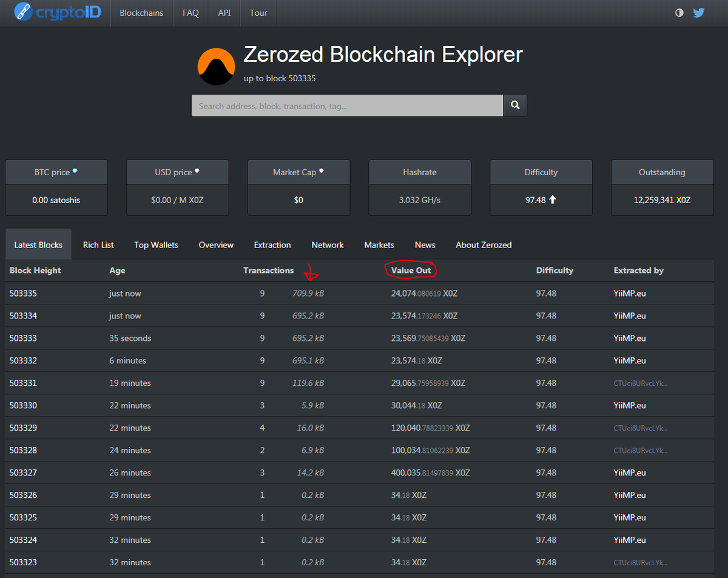Open block 503325
The width and height of the screenshot is (728, 578).
point(23,517)
